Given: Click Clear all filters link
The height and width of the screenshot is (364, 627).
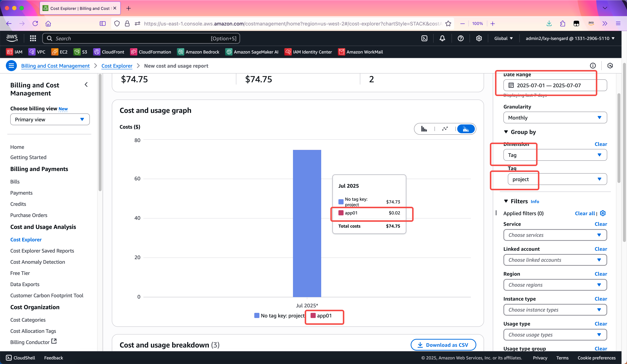Looking at the screenshot, I should (x=585, y=213).
